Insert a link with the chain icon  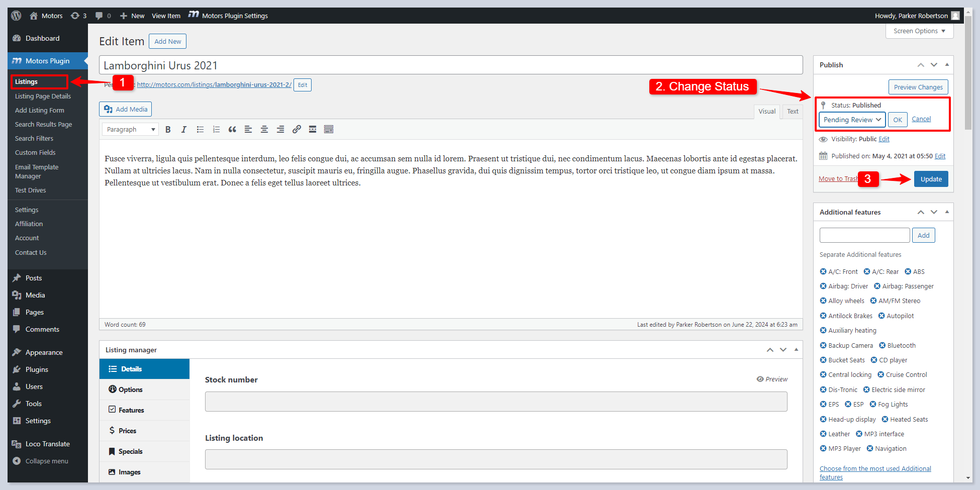pyautogui.click(x=297, y=130)
